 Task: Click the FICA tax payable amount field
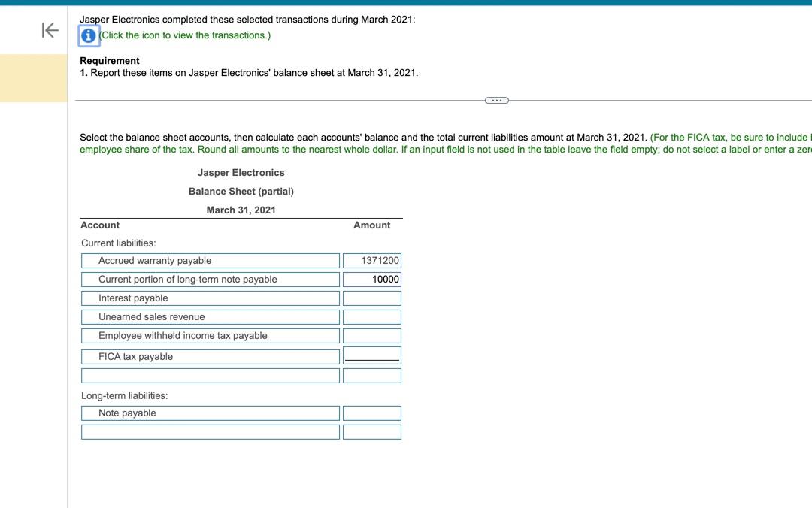(371, 355)
